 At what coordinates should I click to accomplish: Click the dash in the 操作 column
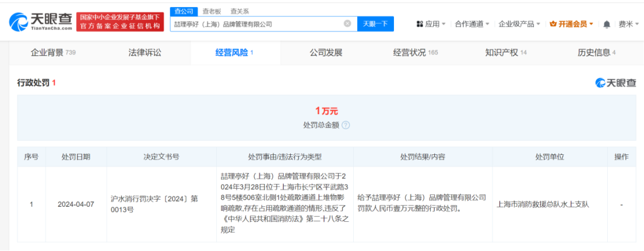coord(621,204)
